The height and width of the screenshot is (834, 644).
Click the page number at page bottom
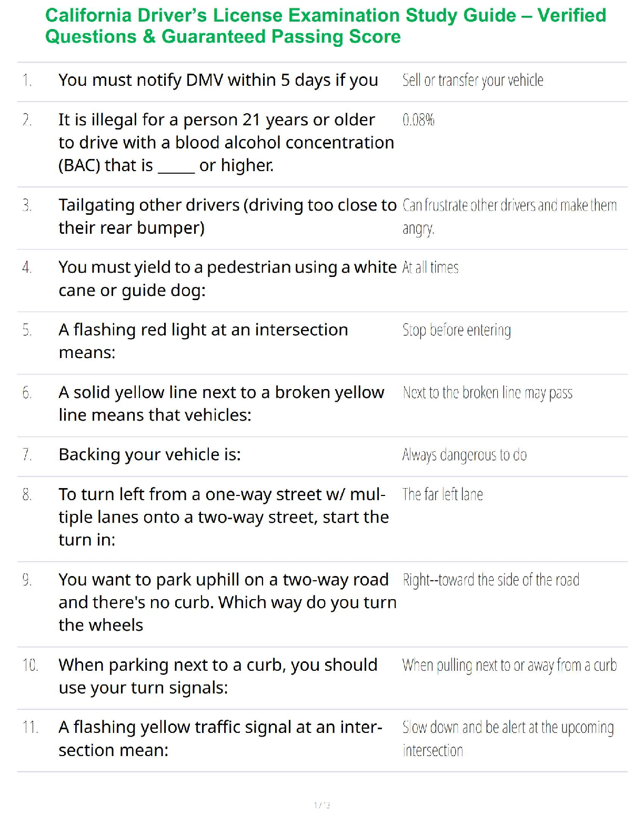click(x=321, y=805)
